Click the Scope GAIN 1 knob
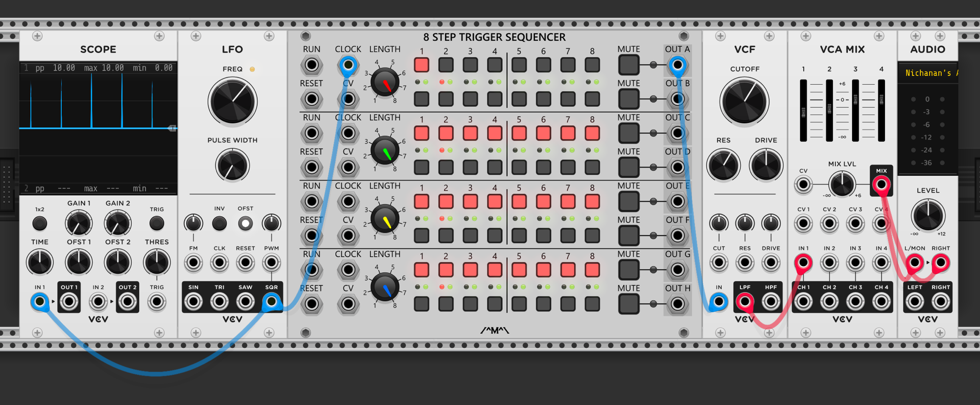 click(78, 223)
